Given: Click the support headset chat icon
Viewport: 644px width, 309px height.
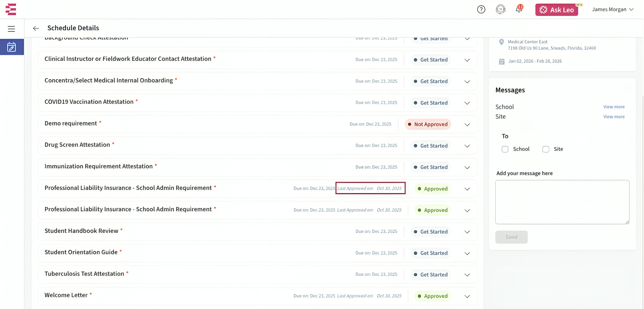Looking at the screenshot, I should [500, 10].
